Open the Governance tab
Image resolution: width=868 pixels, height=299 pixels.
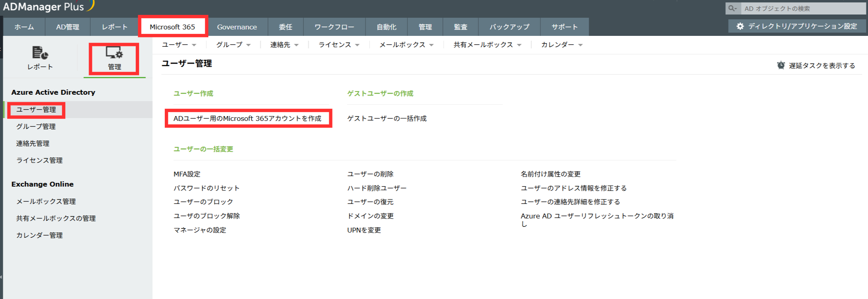pos(237,27)
